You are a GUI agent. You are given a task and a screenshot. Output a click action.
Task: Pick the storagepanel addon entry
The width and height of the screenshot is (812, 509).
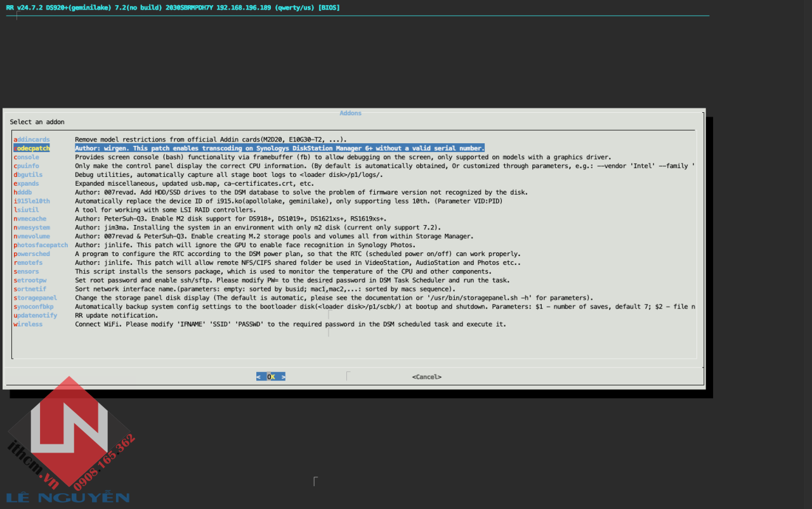click(x=36, y=298)
